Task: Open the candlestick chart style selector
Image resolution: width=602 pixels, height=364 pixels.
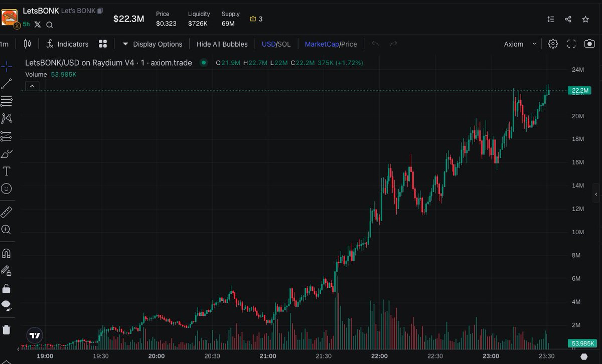Action: [x=27, y=44]
